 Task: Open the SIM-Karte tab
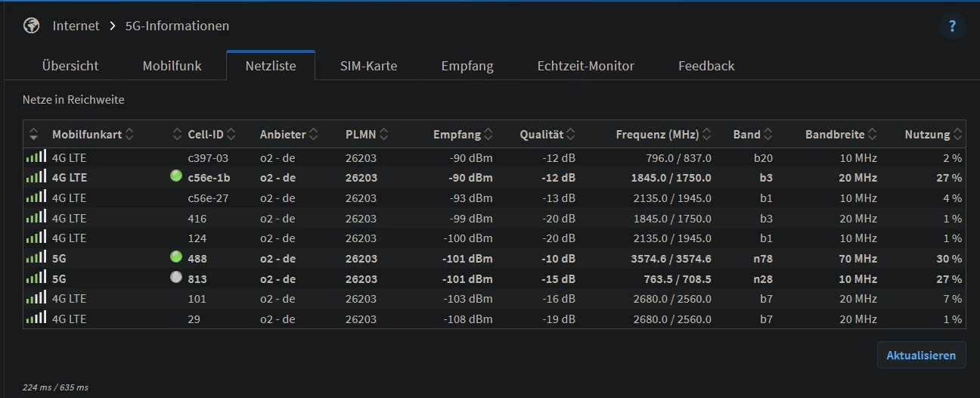368,66
